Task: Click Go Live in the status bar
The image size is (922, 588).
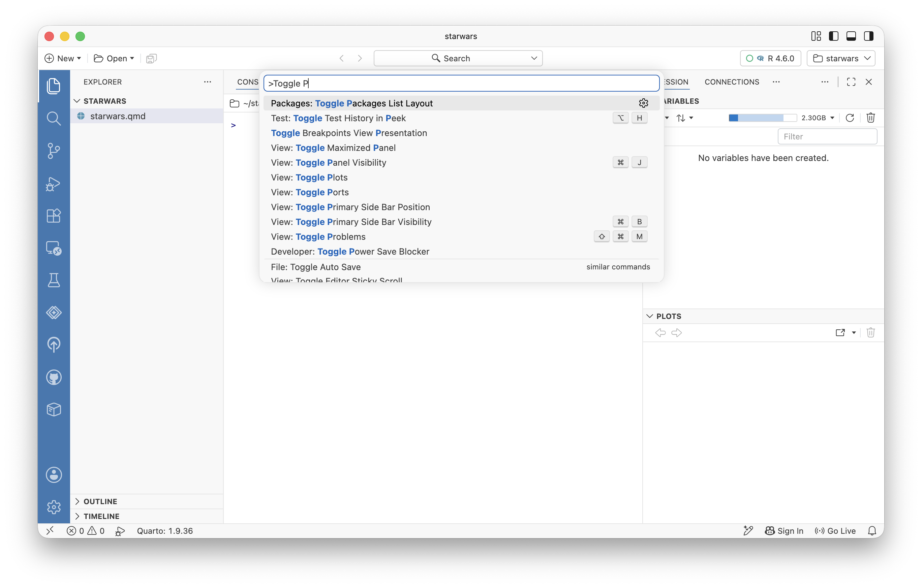Action: tap(835, 531)
